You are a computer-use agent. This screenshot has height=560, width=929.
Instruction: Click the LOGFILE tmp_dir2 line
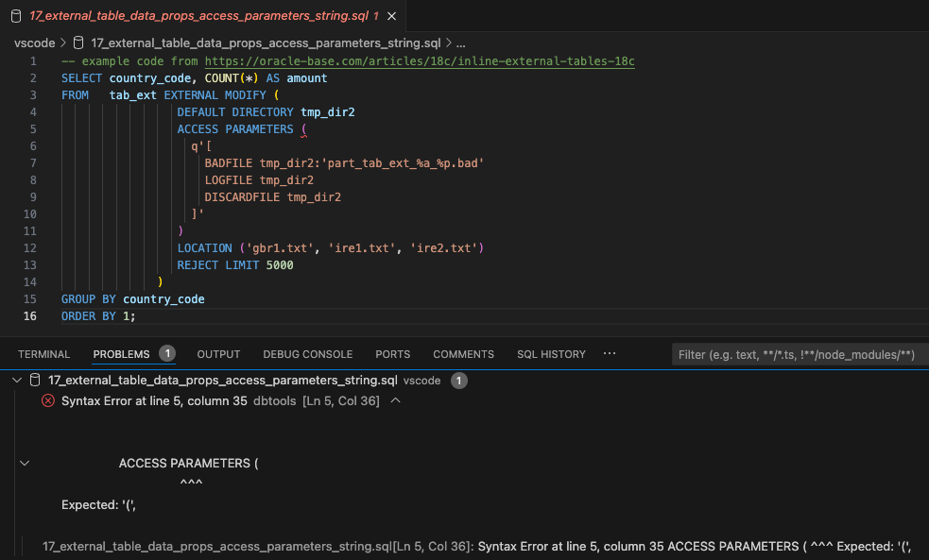tap(259, 180)
